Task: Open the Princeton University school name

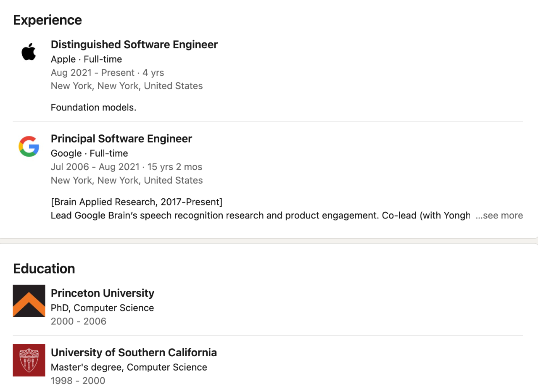Action: [x=102, y=293]
